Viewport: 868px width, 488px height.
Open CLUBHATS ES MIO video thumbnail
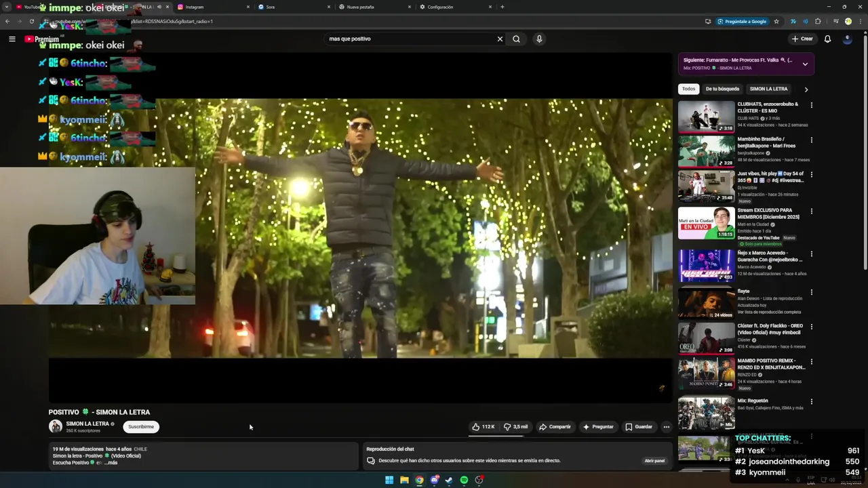click(706, 117)
